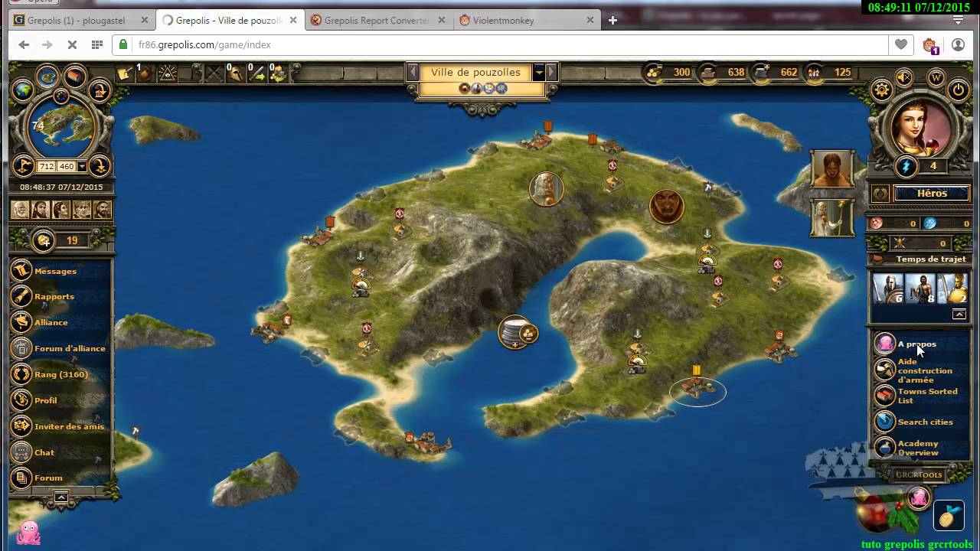Switch to Grepolis Report Converter tab

tap(376, 21)
